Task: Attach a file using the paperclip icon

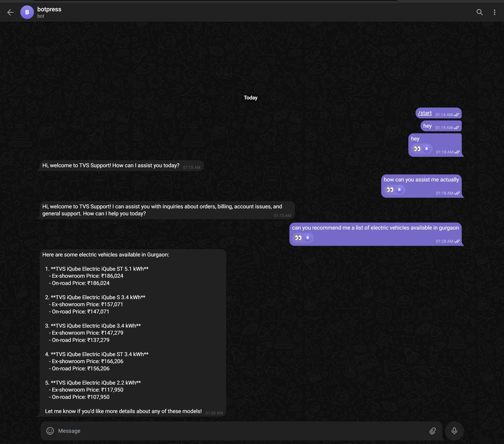Action: [433, 431]
